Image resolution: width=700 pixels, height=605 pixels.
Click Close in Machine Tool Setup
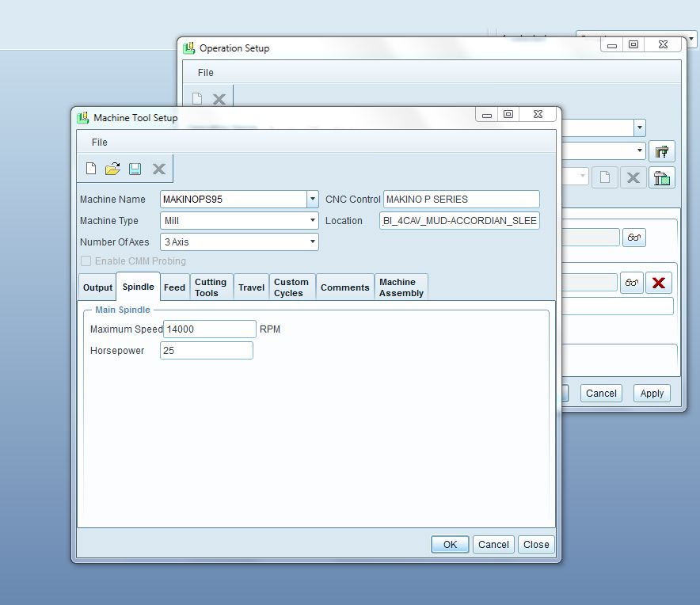(536, 544)
